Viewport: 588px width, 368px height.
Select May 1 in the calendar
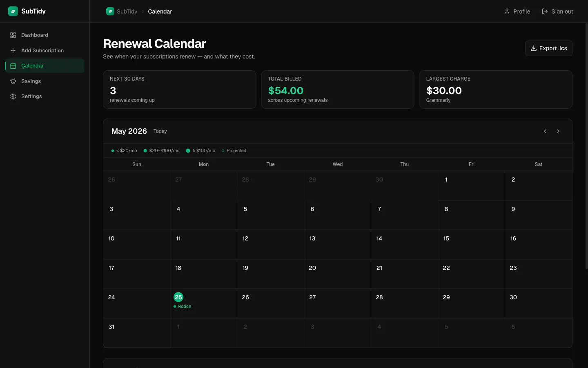(x=471, y=186)
